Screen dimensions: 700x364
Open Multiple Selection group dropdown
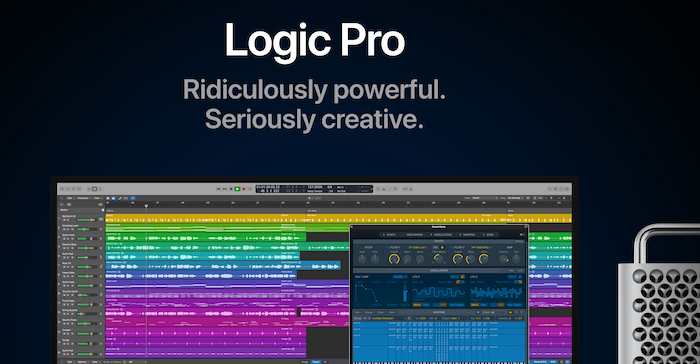click(389, 318)
